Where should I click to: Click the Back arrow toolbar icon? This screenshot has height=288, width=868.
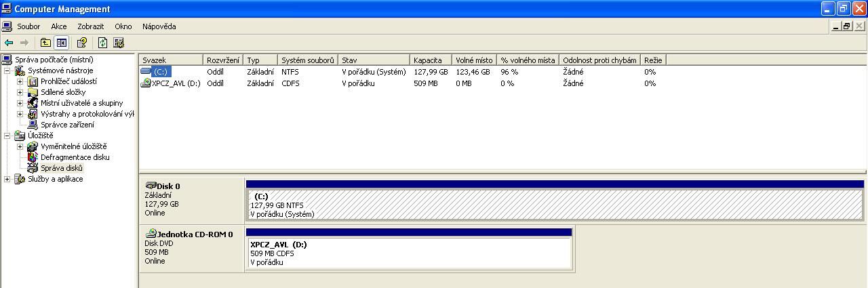coord(9,43)
